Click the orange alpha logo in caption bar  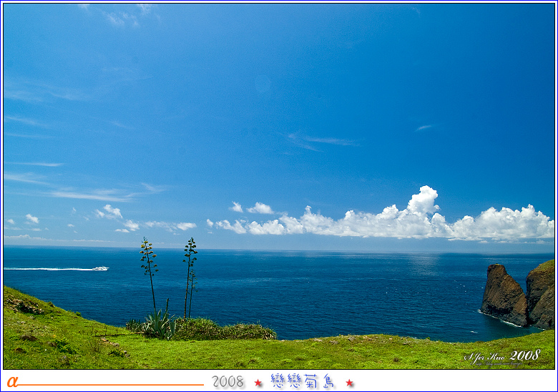(12, 382)
